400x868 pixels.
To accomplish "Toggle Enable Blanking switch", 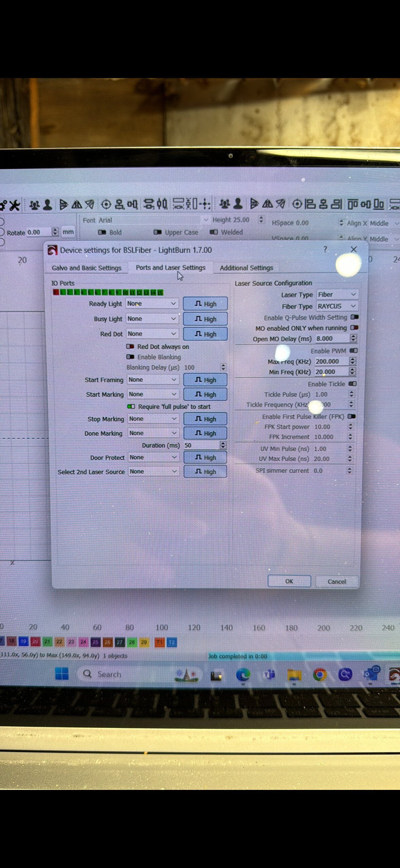I will [130, 357].
